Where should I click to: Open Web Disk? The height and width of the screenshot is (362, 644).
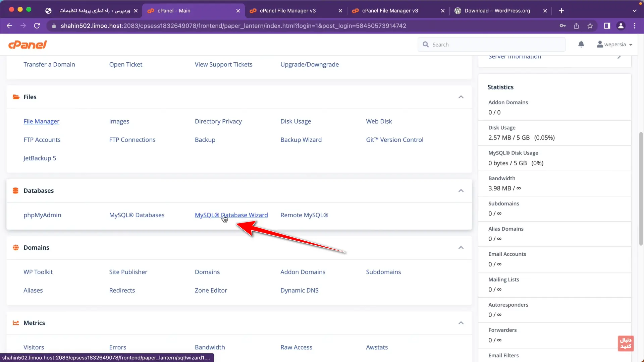pyautogui.click(x=379, y=121)
